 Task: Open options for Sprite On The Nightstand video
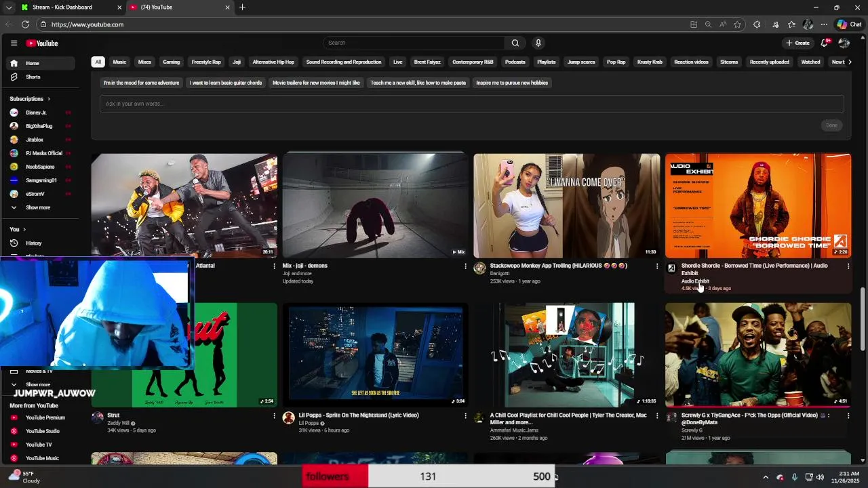pos(465,415)
